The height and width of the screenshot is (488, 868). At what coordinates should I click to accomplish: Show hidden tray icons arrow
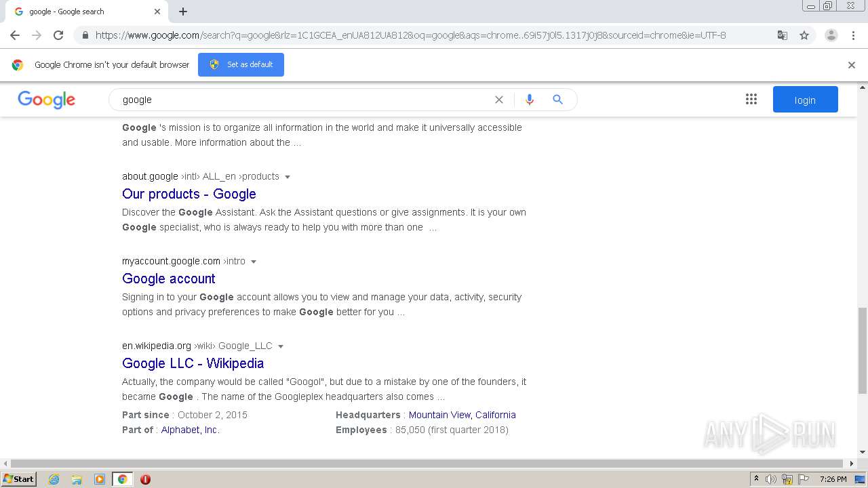[x=757, y=479]
